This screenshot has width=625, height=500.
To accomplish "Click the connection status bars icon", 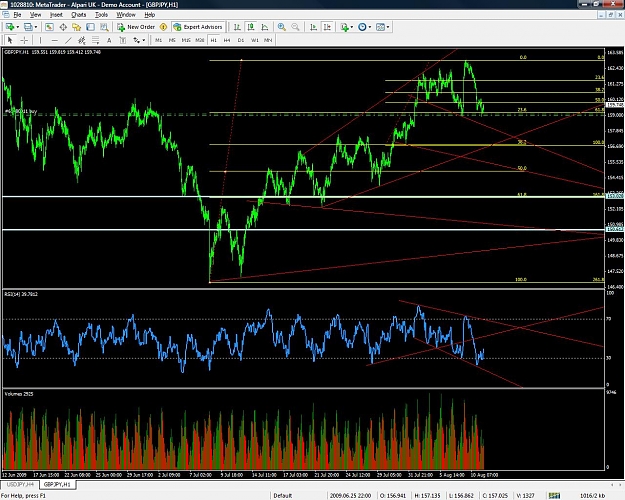I will (x=554, y=496).
